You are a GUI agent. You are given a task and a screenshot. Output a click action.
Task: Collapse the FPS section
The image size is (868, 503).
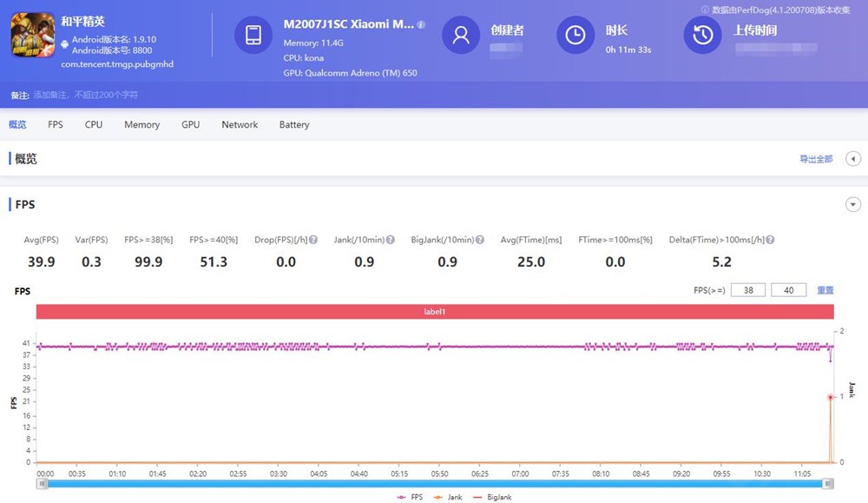pos(853,204)
